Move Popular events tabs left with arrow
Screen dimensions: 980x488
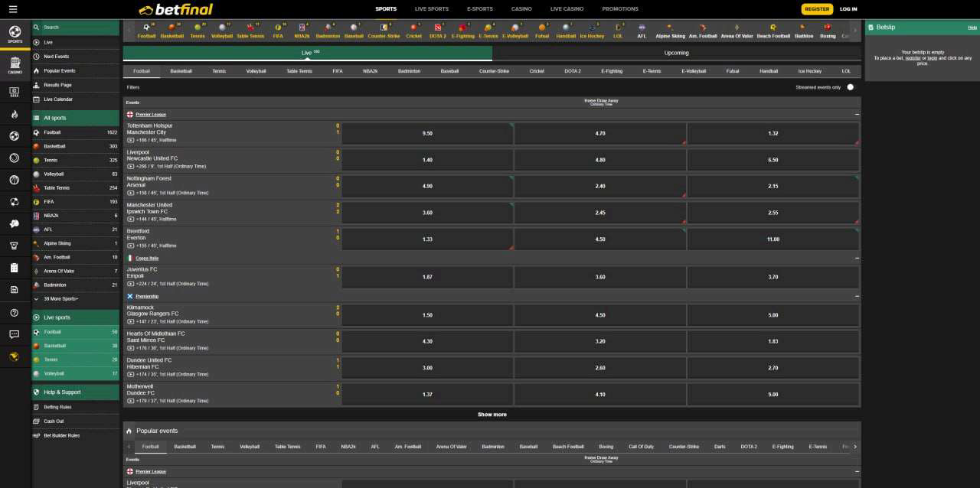coord(129,447)
